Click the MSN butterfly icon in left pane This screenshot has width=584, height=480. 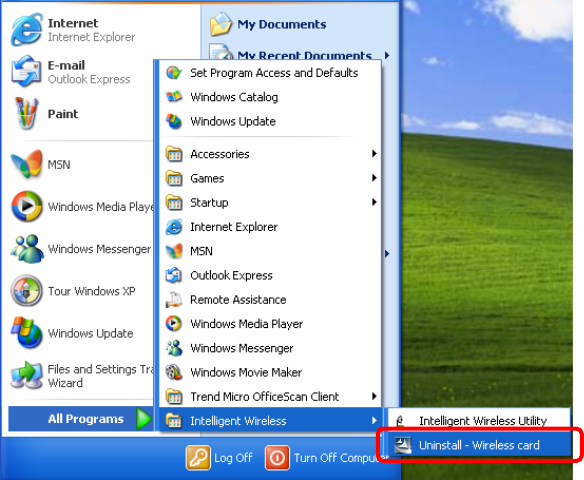(x=27, y=164)
